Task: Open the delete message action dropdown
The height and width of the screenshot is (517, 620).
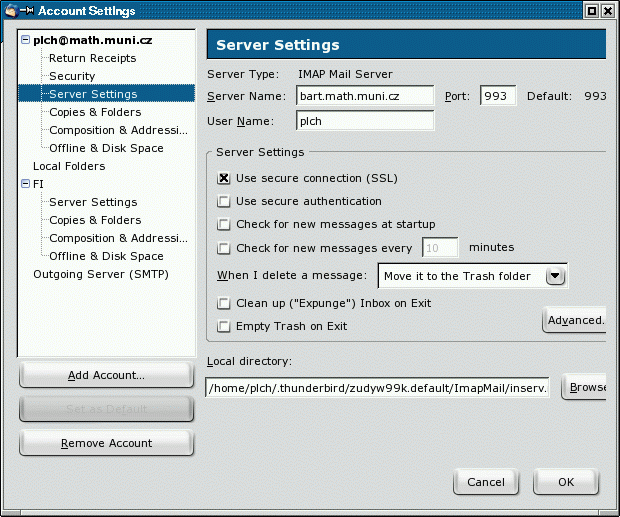Action: coord(555,275)
